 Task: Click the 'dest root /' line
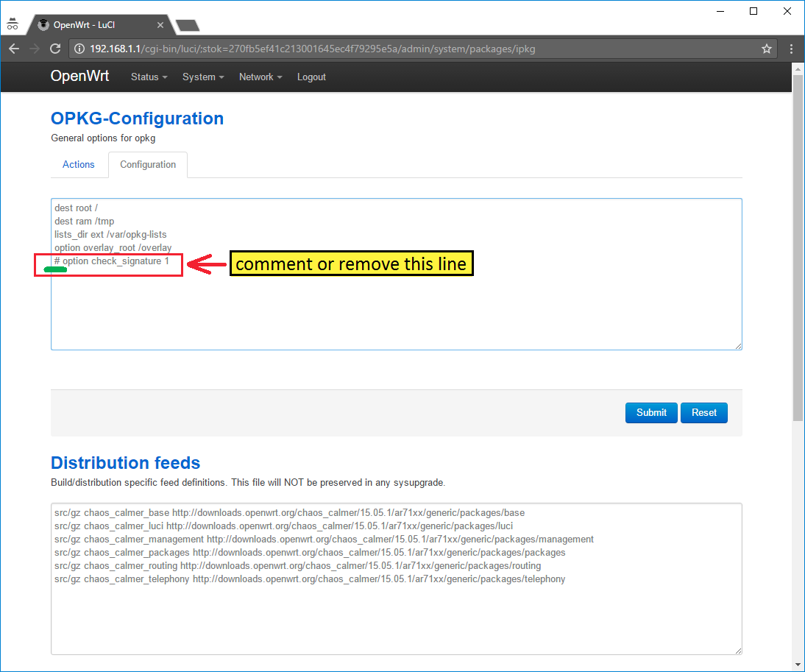click(76, 208)
